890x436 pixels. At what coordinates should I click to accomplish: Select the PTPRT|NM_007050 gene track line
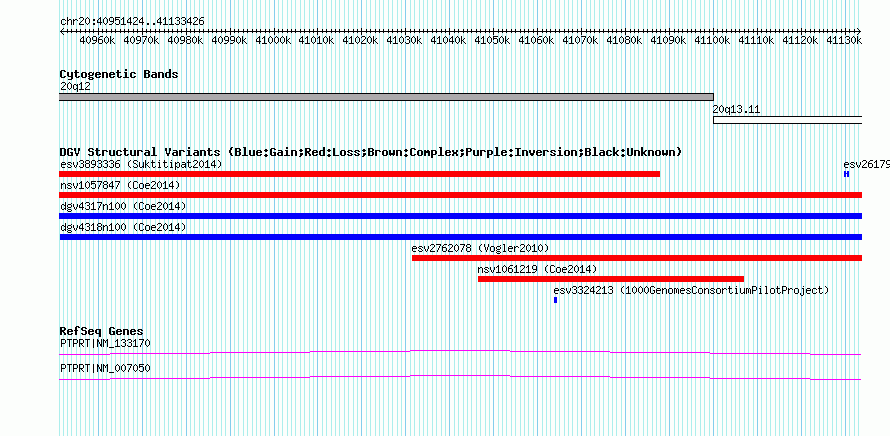(x=460, y=378)
